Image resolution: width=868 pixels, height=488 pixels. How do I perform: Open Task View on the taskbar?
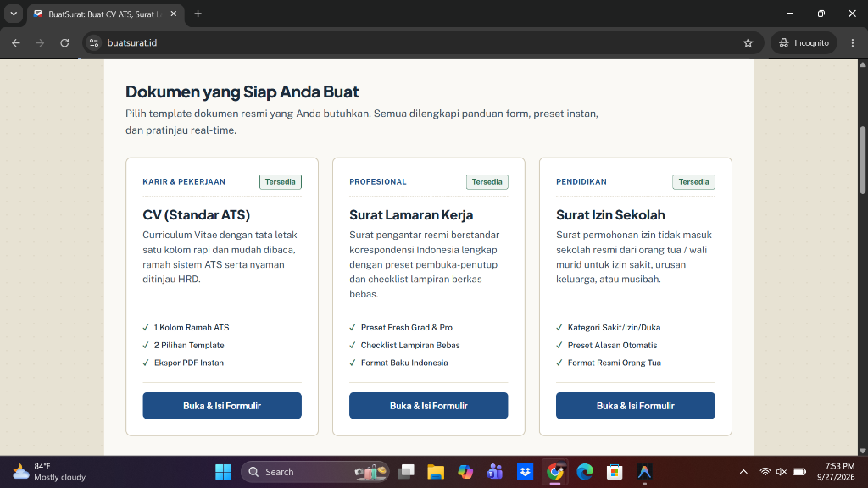(x=406, y=472)
